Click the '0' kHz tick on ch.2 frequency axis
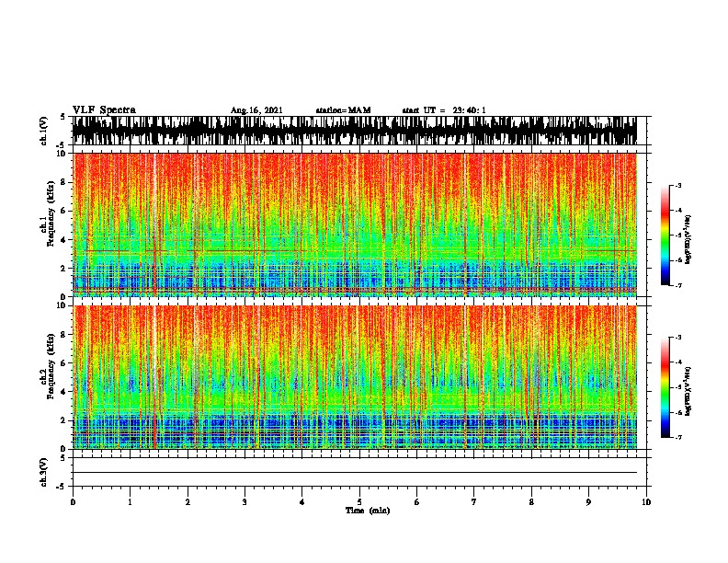Screen dimensions: 728x563 click(64, 449)
